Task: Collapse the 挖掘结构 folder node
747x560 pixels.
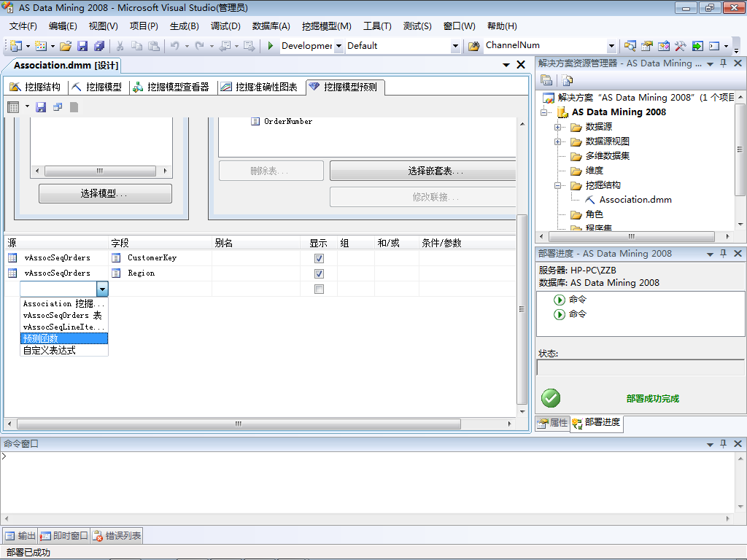Action: 557,186
